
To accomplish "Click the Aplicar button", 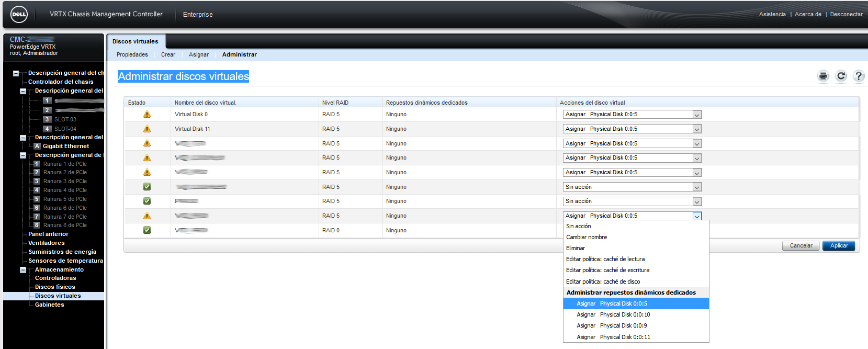I will click(839, 245).
